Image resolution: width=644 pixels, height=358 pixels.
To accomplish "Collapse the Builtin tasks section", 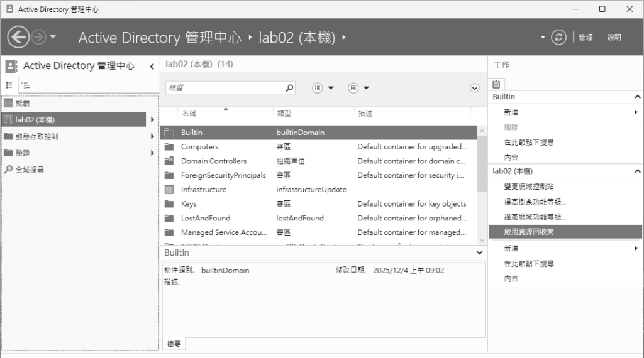I will point(638,97).
